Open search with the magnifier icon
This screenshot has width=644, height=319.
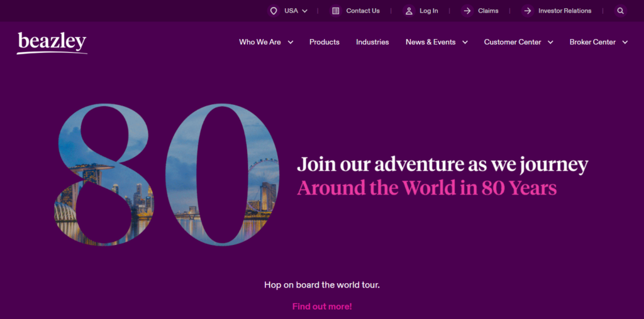click(621, 11)
